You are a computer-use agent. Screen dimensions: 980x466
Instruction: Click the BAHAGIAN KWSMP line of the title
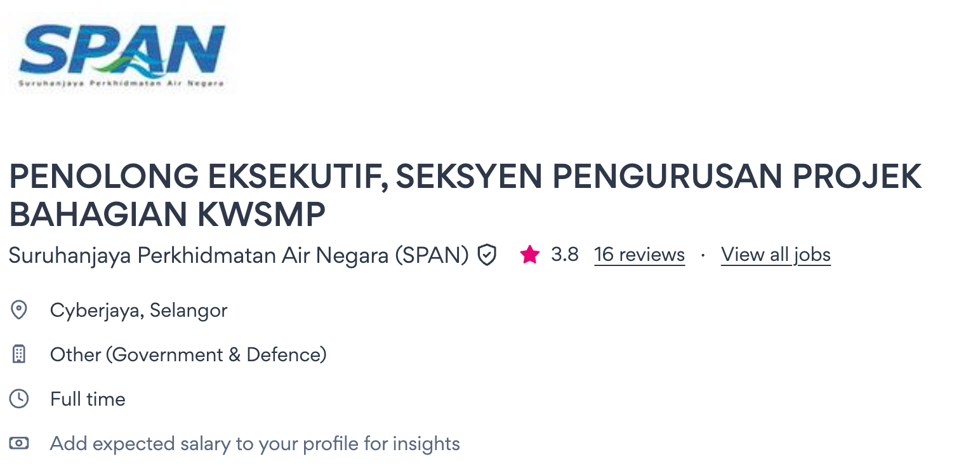[x=167, y=215]
